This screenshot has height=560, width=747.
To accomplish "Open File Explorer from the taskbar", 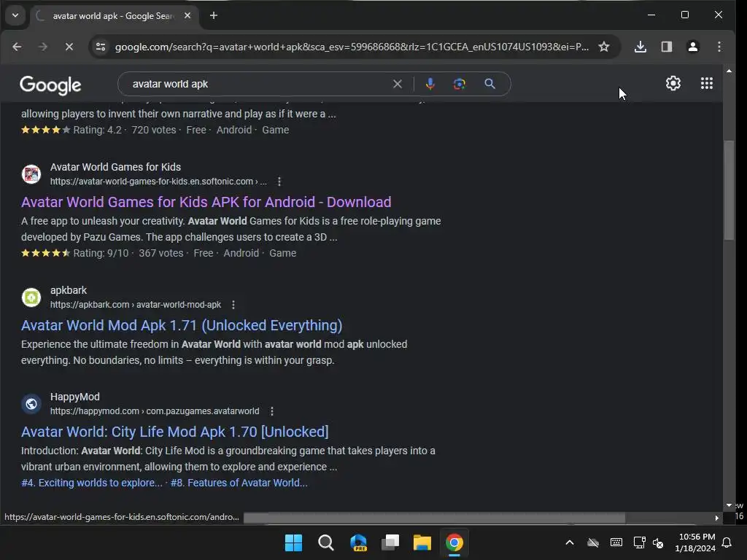I will tap(422, 542).
